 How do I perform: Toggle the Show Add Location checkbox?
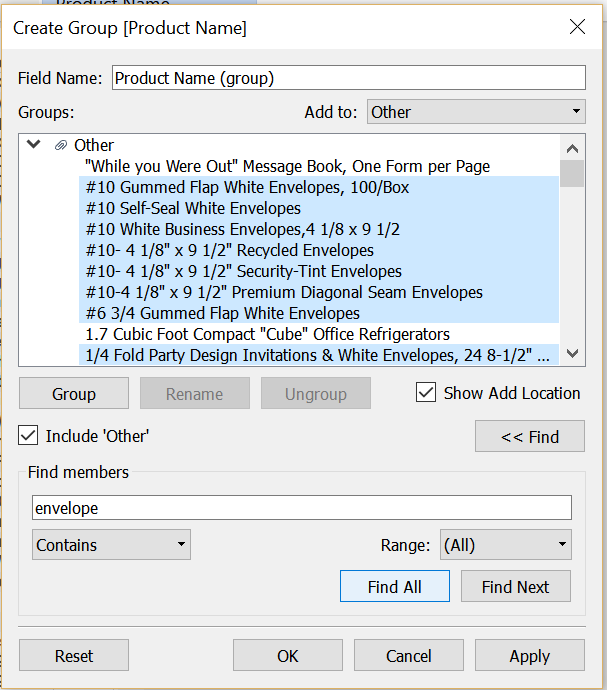(425, 393)
